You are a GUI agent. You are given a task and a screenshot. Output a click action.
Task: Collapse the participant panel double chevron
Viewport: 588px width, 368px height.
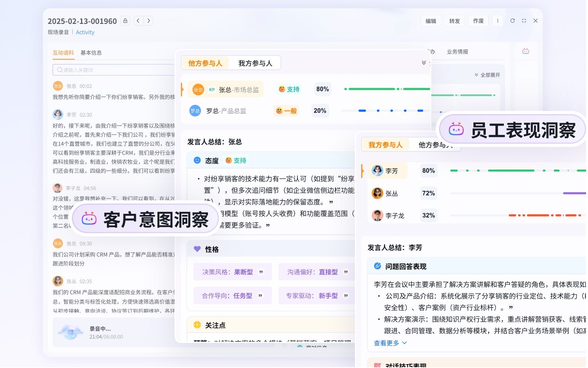tap(424, 62)
